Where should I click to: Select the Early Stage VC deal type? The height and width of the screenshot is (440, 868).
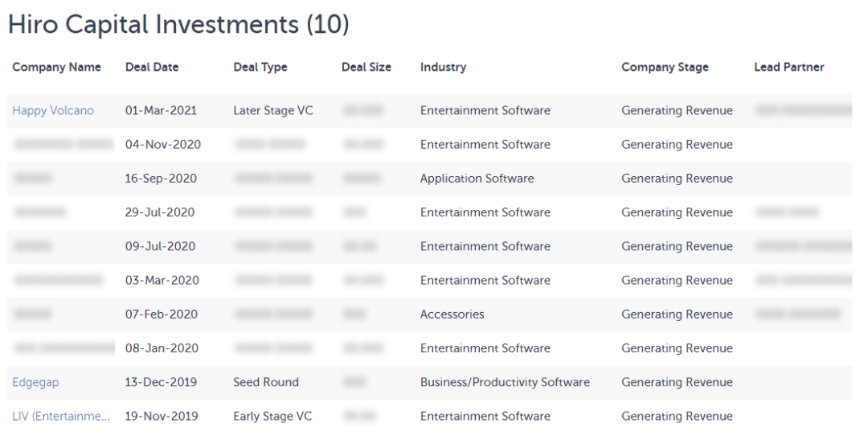pos(272,417)
